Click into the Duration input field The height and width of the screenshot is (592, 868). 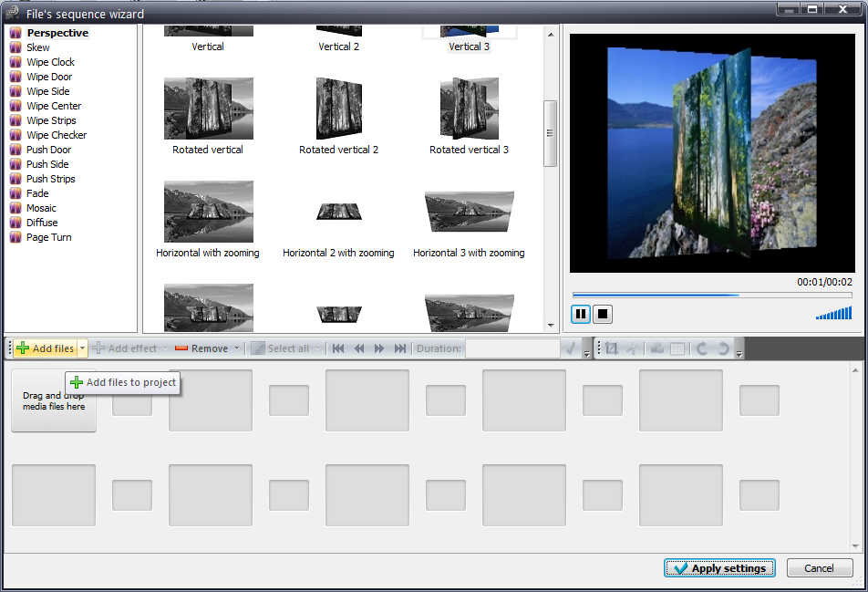coord(511,348)
